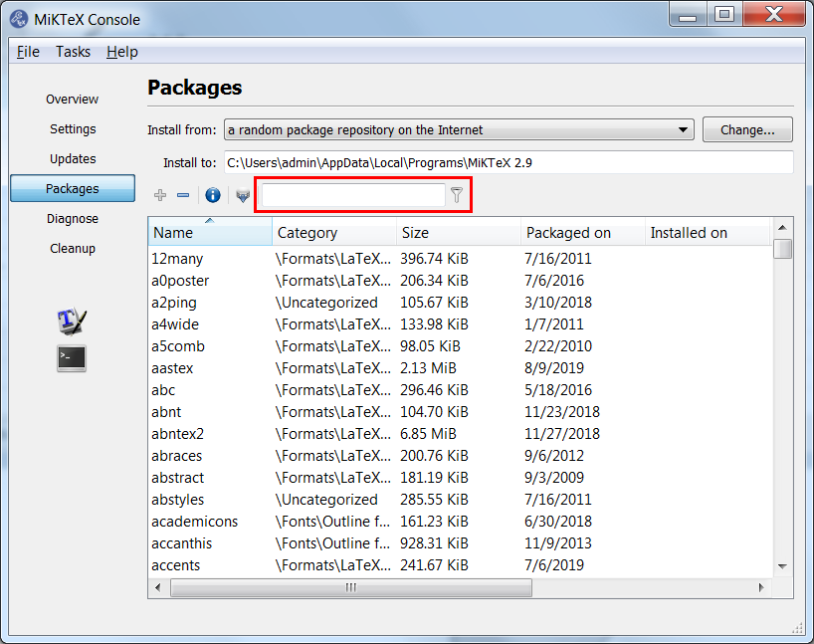Screen dimensions: 814x644
Task: Click the 2.13 MiB size cell
Action: [428, 368]
